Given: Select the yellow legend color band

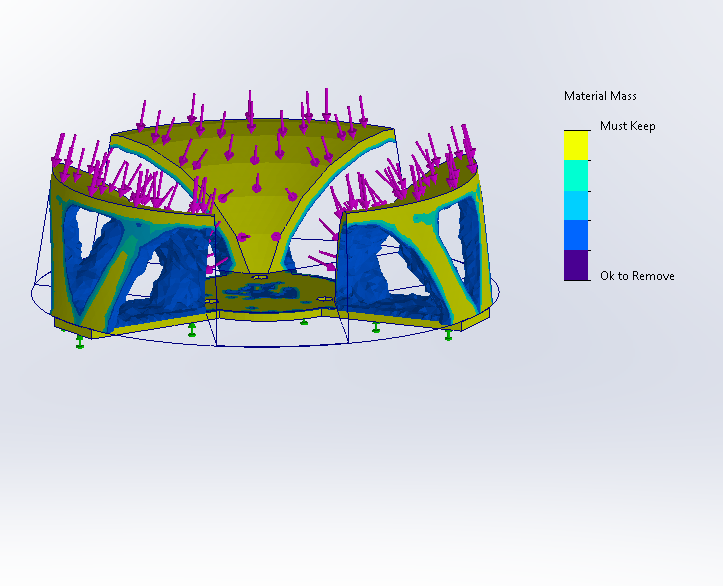Looking at the screenshot, I should pos(576,145).
